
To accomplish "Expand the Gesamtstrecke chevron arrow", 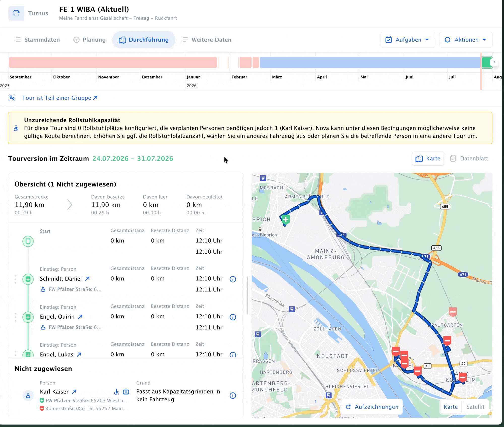I will (70, 205).
